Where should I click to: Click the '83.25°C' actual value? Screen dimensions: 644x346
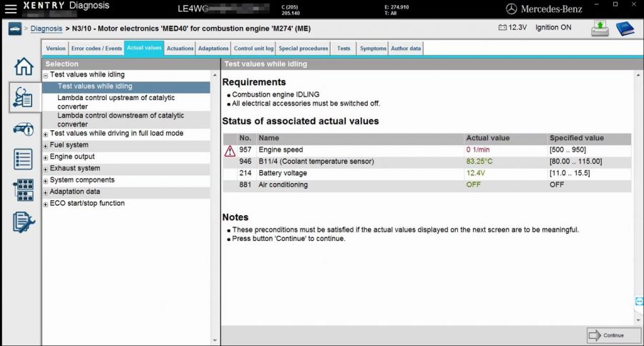[x=479, y=162]
